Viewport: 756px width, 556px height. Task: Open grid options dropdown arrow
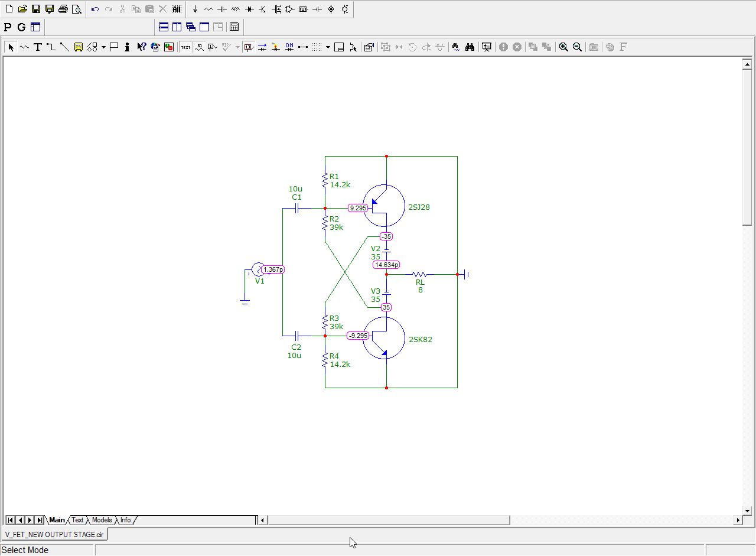[328, 47]
